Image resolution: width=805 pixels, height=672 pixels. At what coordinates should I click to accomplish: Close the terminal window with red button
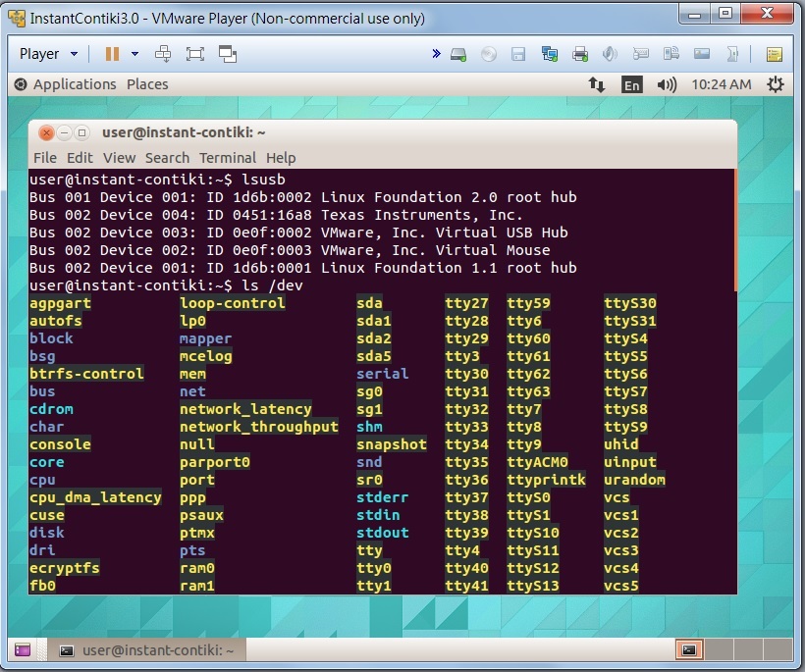point(46,133)
